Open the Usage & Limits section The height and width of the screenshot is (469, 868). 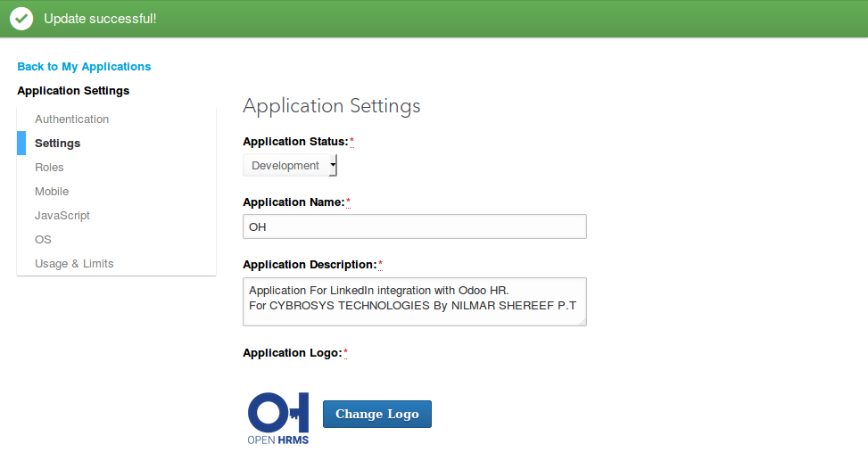coord(74,264)
